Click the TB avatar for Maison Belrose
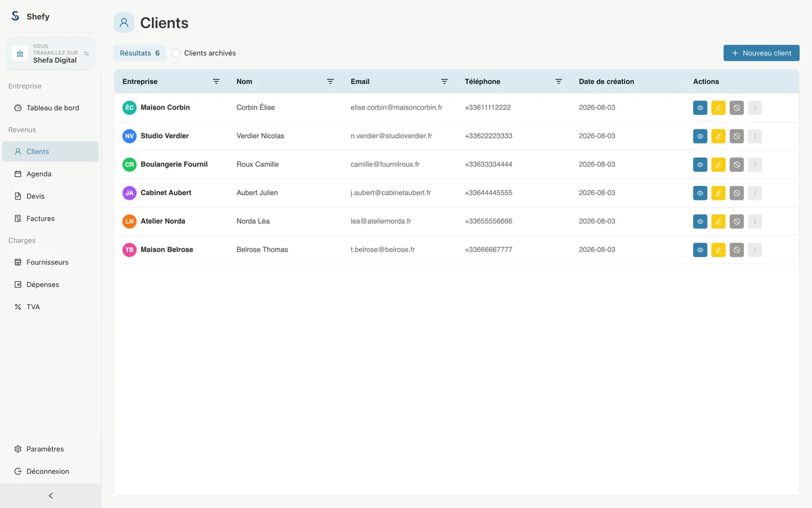 129,250
